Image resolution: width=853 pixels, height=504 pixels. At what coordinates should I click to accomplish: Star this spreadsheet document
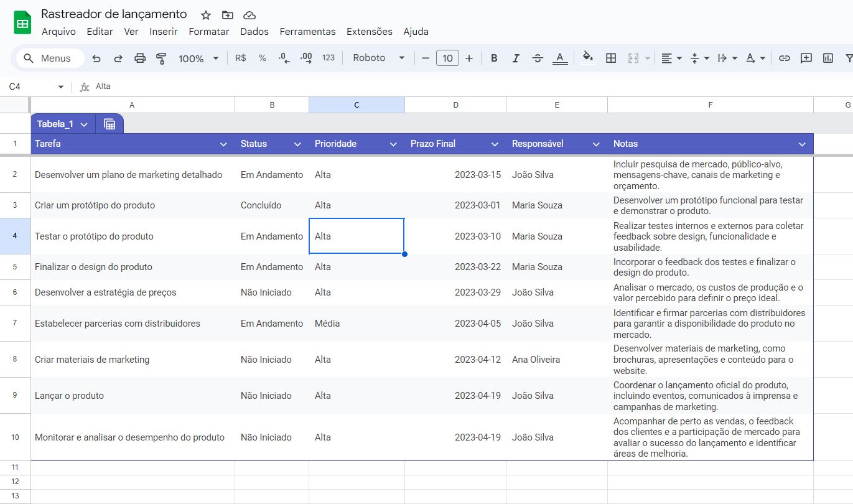[x=206, y=15]
